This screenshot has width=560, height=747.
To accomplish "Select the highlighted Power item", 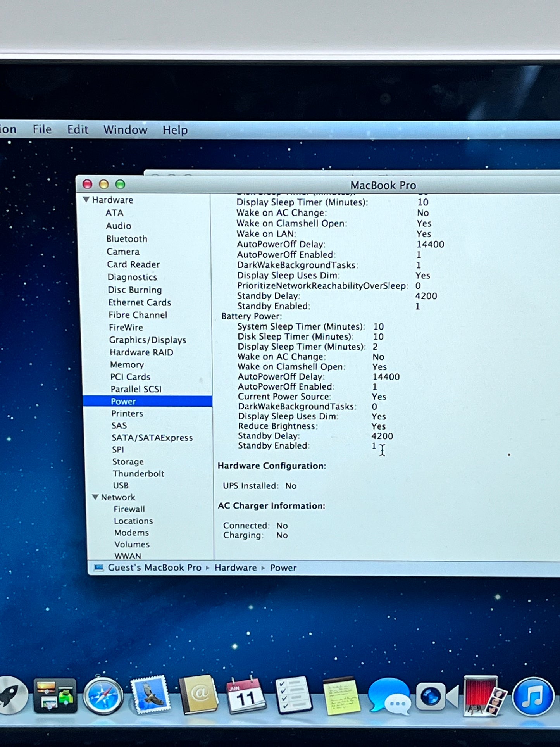I will pyautogui.click(x=148, y=401).
